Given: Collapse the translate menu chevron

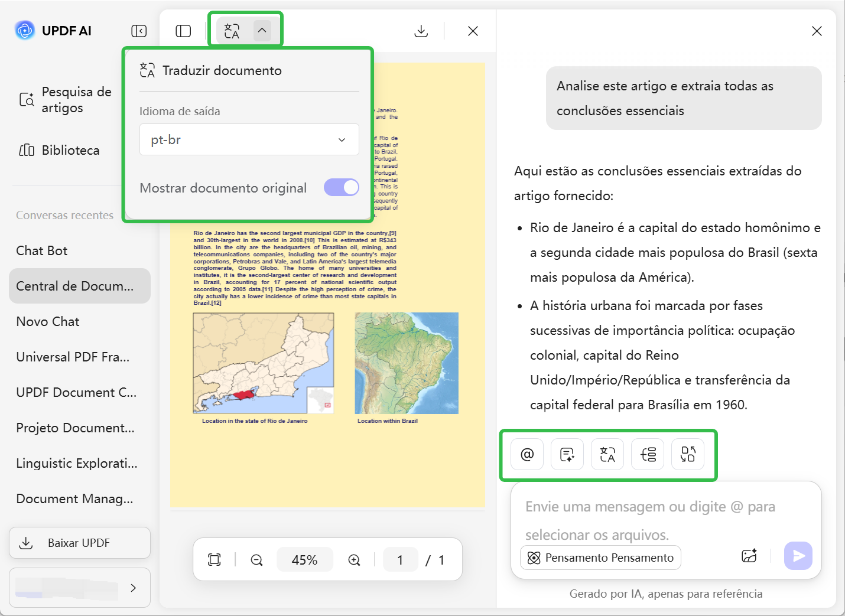Looking at the screenshot, I should pyautogui.click(x=262, y=31).
